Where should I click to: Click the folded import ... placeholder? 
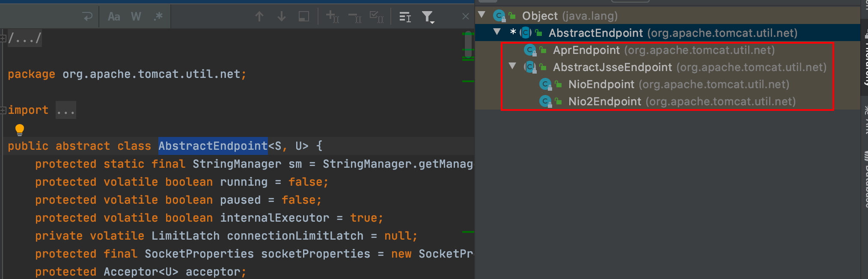click(66, 110)
